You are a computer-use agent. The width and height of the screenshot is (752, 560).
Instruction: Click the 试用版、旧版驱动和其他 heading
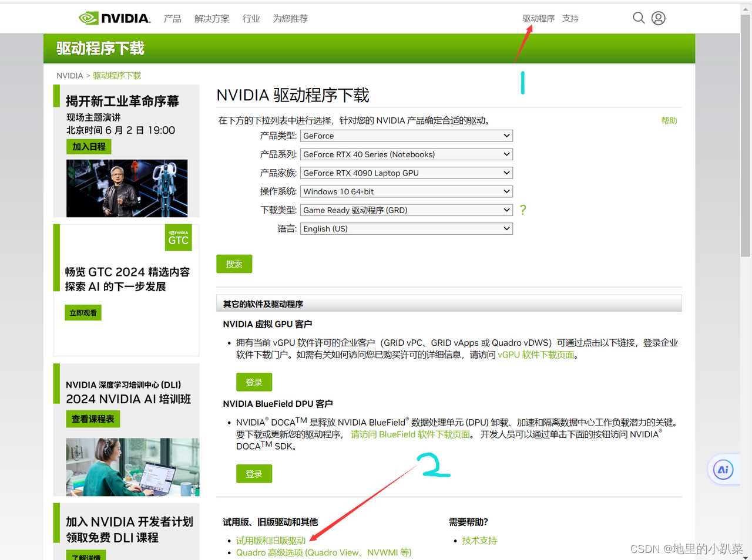270,522
